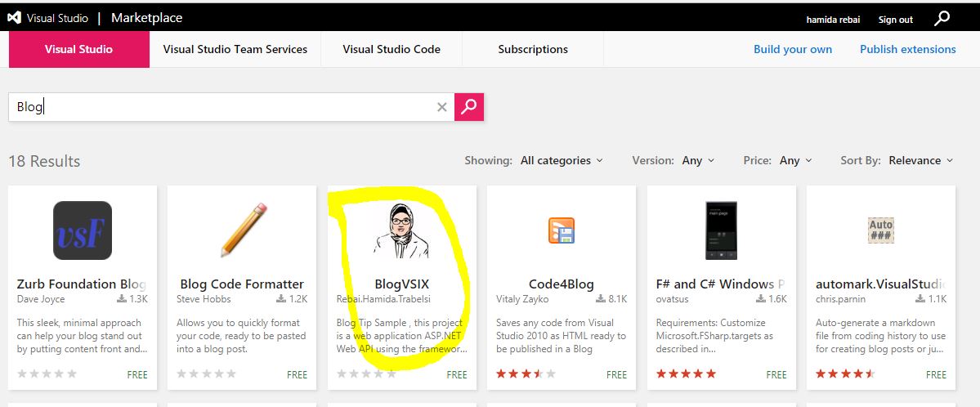Image resolution: width=980 pixels, height=407 pixels.
Task: Click the BlogVSIX portrait image
Action: (401, 230)
